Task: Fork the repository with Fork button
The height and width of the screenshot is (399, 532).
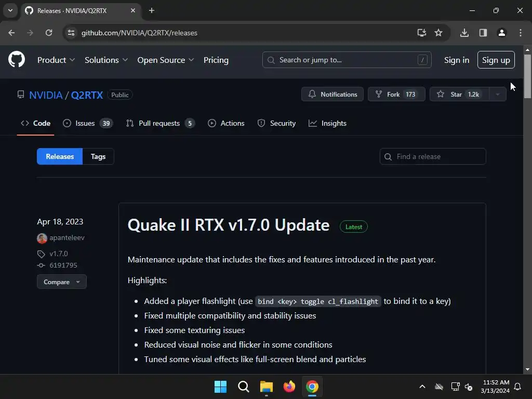Action: coord(396,95)
